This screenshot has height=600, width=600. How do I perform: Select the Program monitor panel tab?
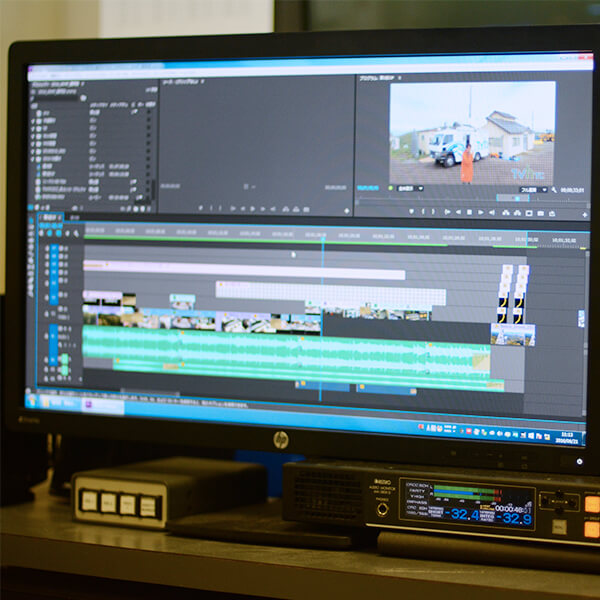coord(377,78)
